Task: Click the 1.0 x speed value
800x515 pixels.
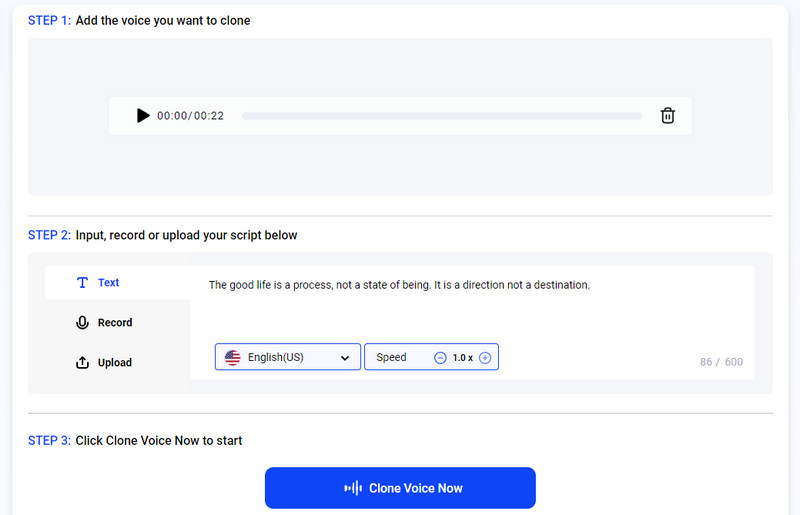Action: click(463, 357)
